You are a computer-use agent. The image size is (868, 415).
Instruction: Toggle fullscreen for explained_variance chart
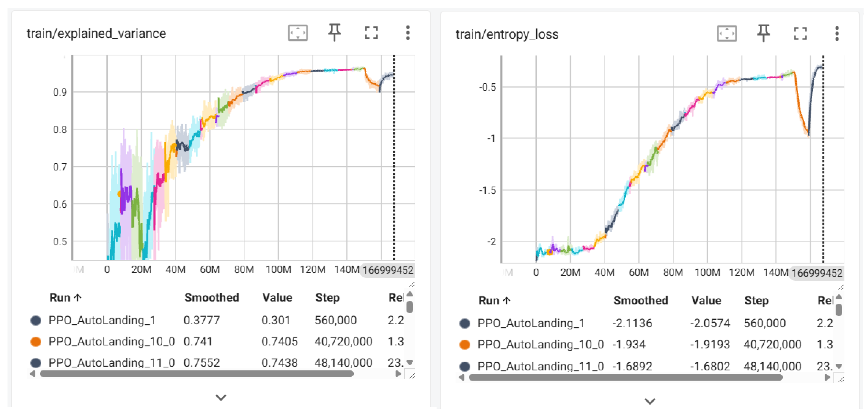[x=371, y=33]
